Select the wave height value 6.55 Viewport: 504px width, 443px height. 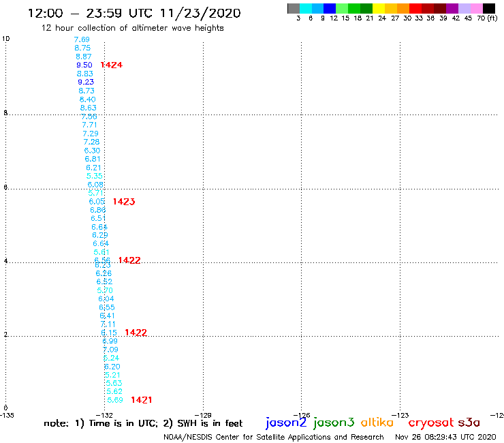pyautogui.click(x=107, y=307)
